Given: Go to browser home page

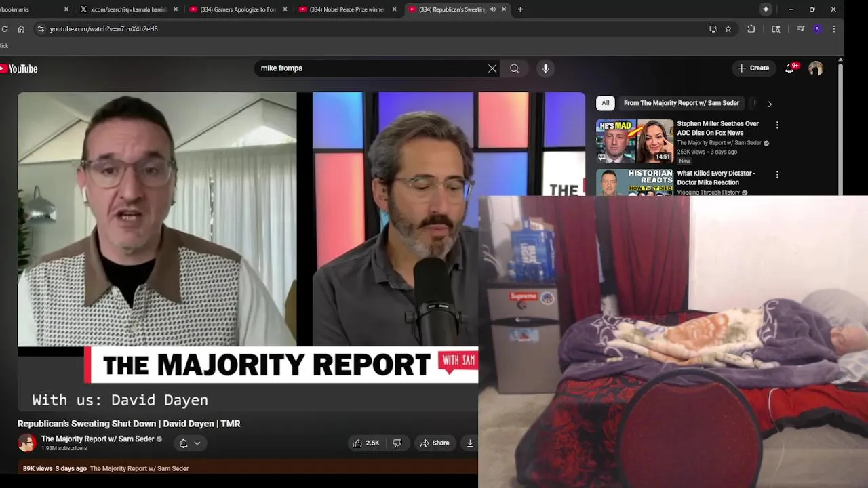Looking at the screenshot, I should 21,29.
